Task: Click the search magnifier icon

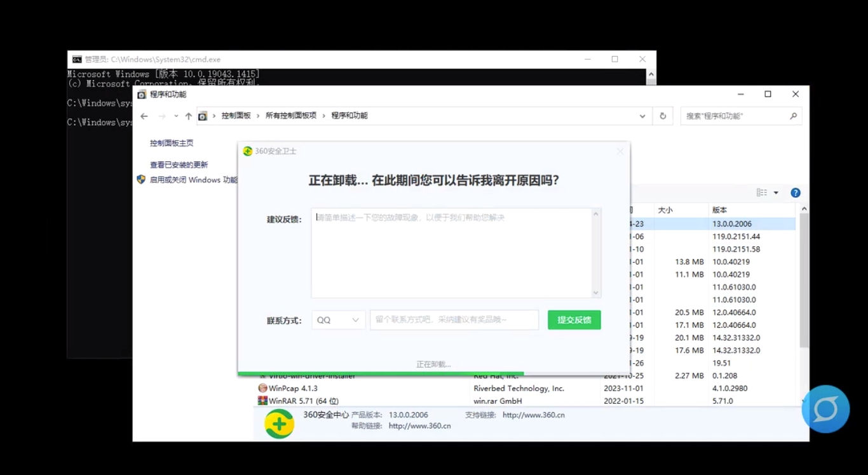Action: click(x=794, y=116)
